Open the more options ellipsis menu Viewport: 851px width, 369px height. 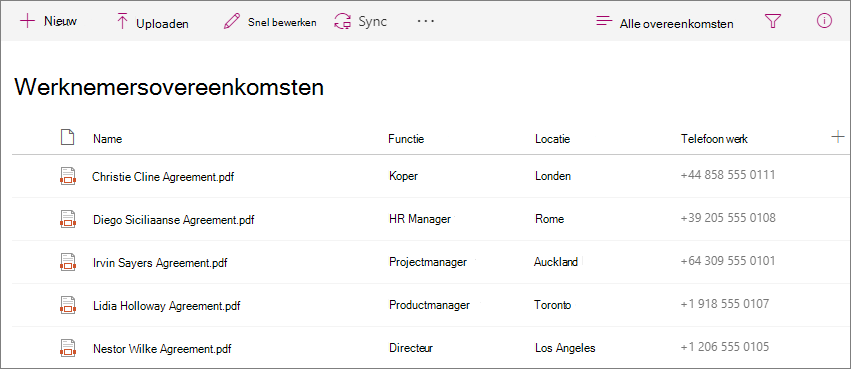point(426,21)
